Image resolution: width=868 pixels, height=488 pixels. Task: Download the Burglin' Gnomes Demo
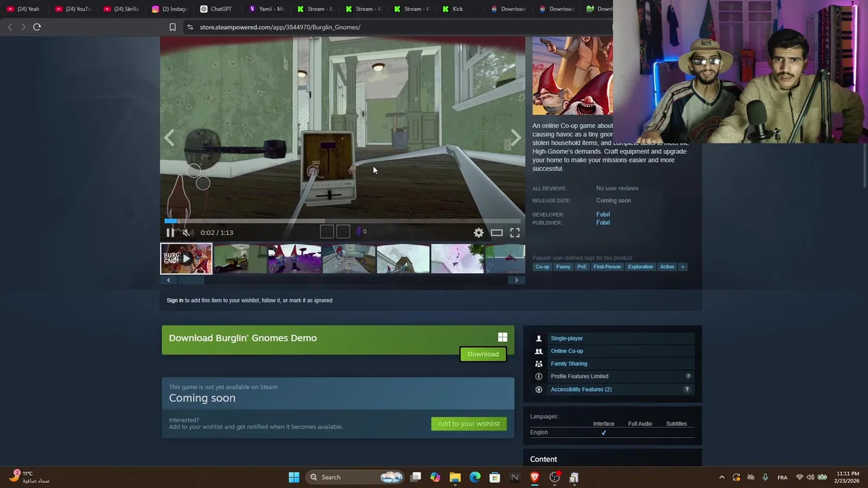(x=483, y=354)
